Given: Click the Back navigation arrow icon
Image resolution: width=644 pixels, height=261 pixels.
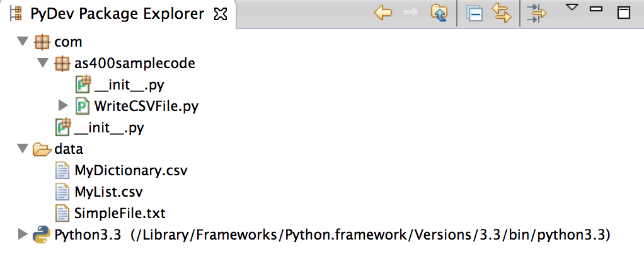Looking at the screenshot, I should [382, 14].
